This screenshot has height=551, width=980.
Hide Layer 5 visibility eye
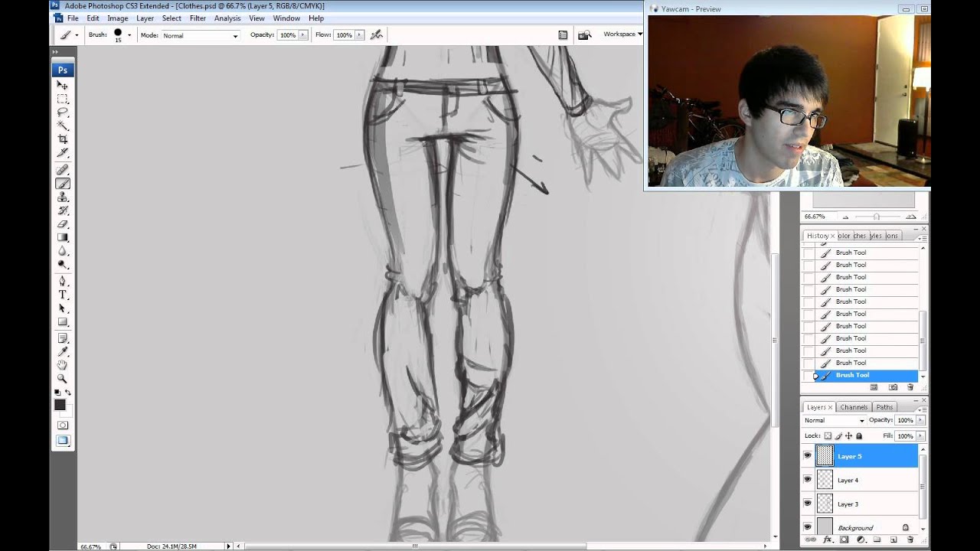pos(807,456)
